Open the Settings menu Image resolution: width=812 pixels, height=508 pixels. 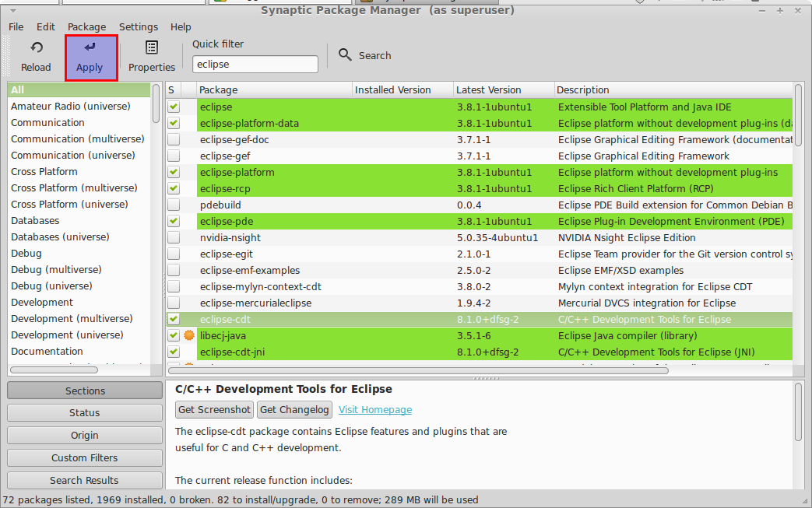coord(139,27)
